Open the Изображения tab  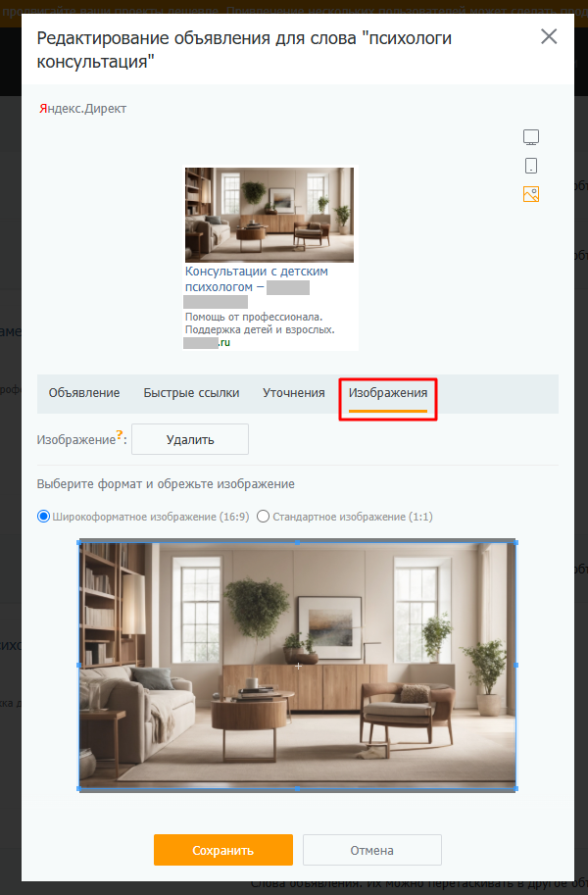[388, 393]
